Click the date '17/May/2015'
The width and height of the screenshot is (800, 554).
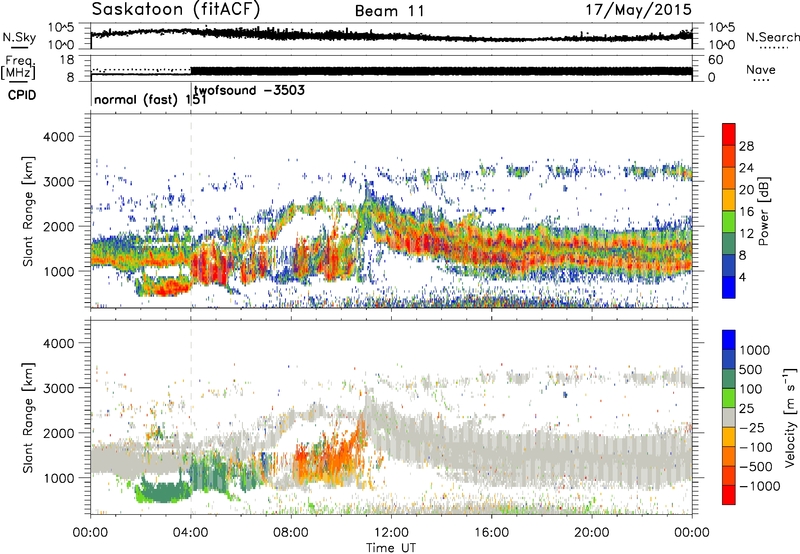point(638,10)
